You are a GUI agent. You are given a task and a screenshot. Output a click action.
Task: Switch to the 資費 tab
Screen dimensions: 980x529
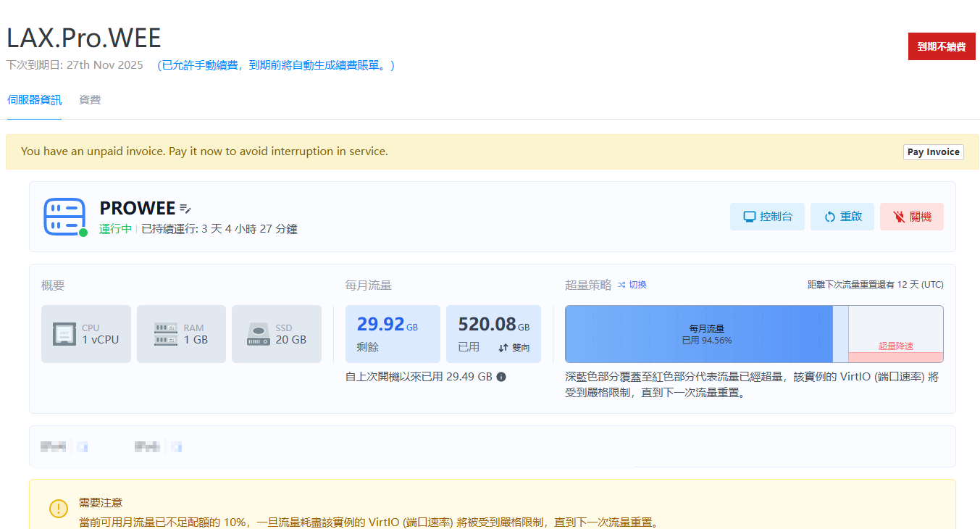point(89,99)
